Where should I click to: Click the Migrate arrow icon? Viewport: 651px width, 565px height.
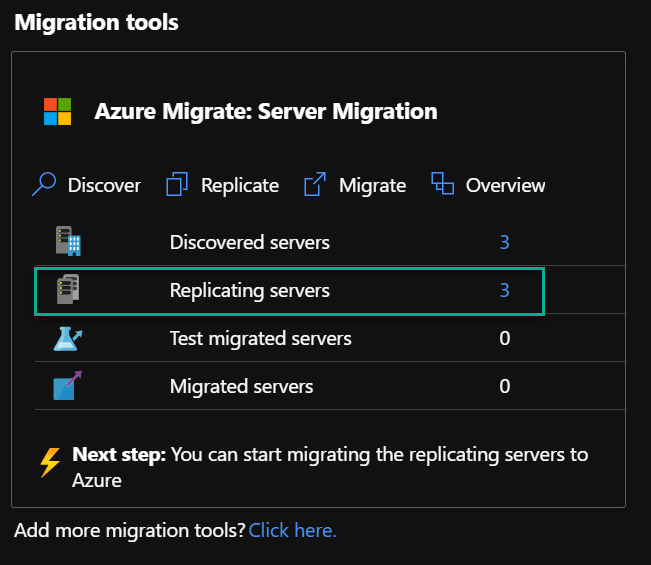[x=315, y=184]
